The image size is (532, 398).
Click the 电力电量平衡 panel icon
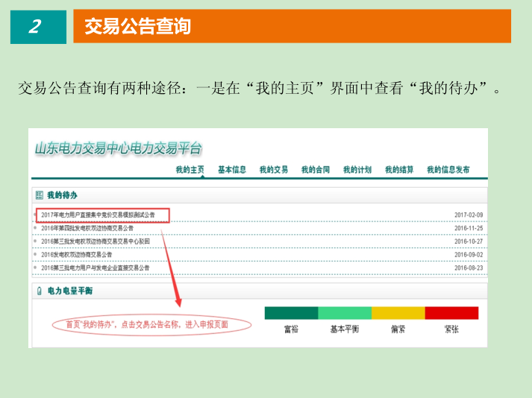click(x=39, y=290)
